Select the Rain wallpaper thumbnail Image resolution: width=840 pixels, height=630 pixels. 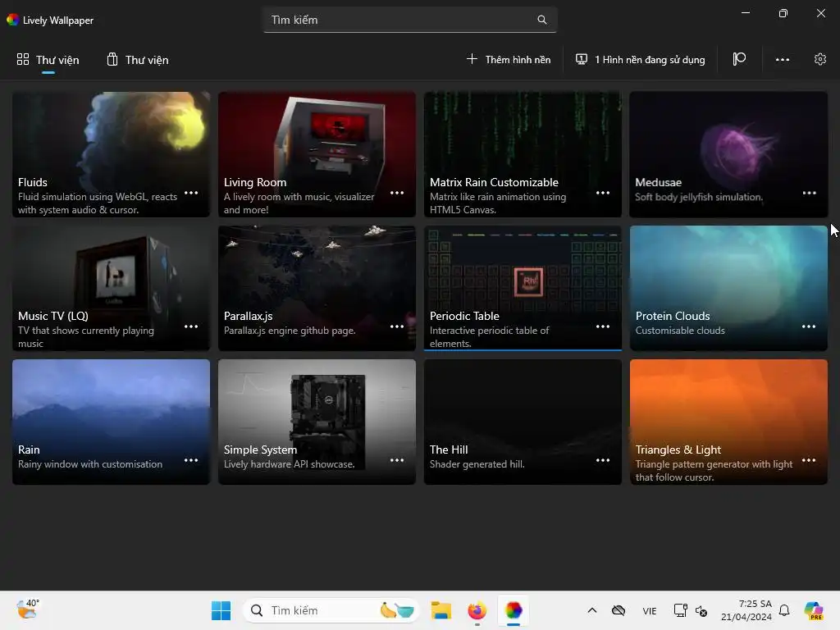111,422
